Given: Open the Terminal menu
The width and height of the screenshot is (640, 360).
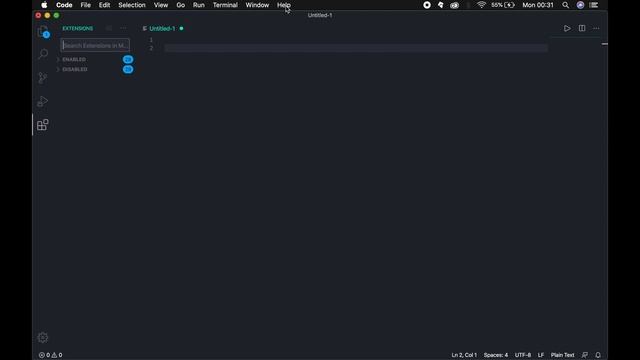Looking at the screenshot, I should click(x=225, y=5).
